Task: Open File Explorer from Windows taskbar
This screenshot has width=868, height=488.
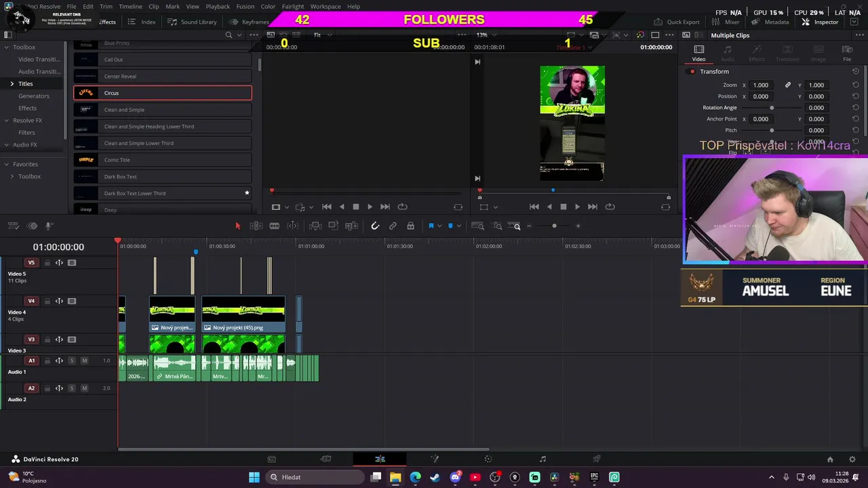Action: click(395, 477)
